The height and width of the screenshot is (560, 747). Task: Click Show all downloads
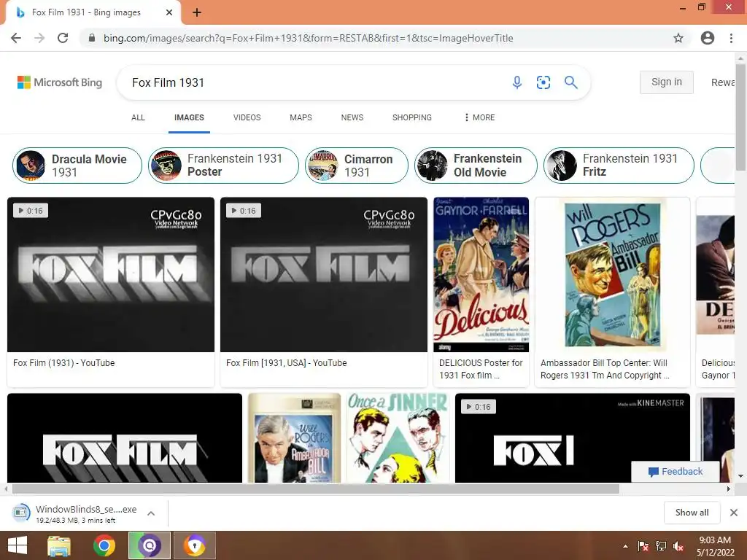coord(692,513)
